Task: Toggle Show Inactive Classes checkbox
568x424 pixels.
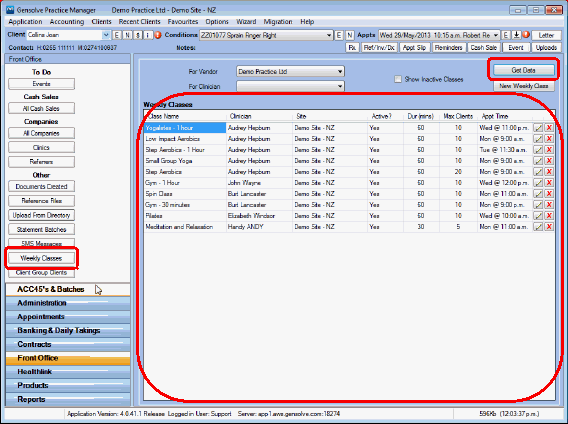Action: tap(398, 79)
